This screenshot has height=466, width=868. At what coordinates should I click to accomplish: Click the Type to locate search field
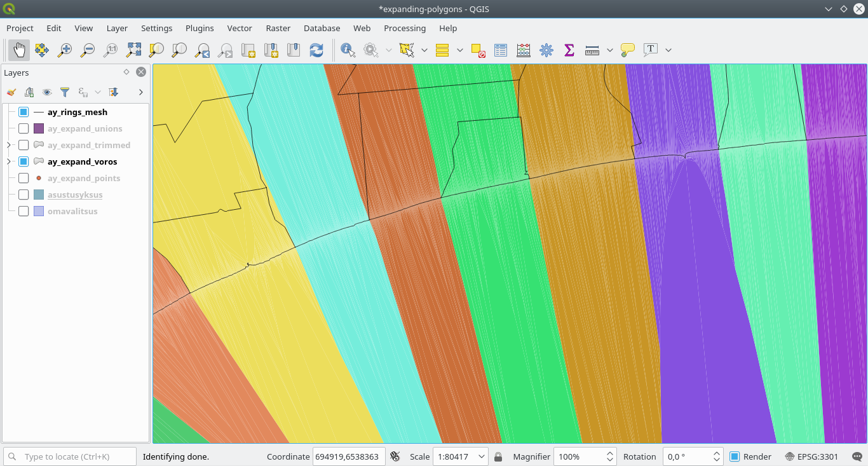70,456
